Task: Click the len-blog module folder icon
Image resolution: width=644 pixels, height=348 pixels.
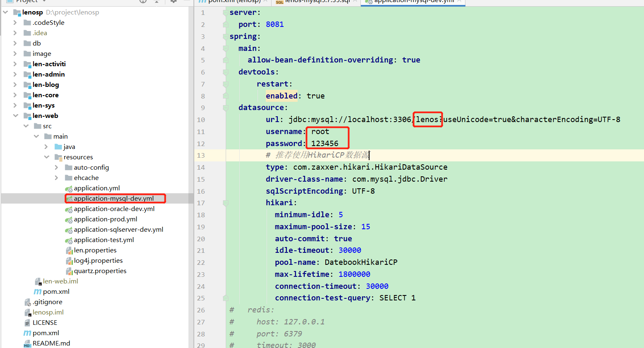Action: pyautogui.click(x=27, y=85)
